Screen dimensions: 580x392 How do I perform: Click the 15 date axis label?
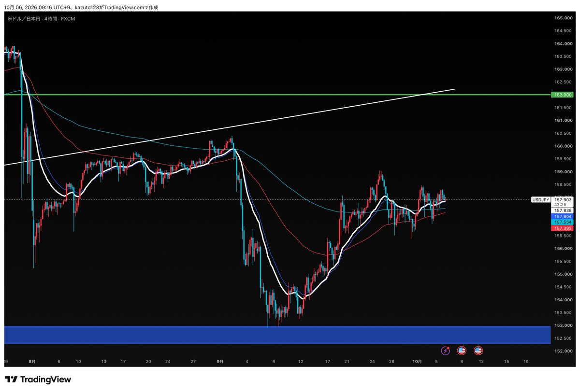506,361
